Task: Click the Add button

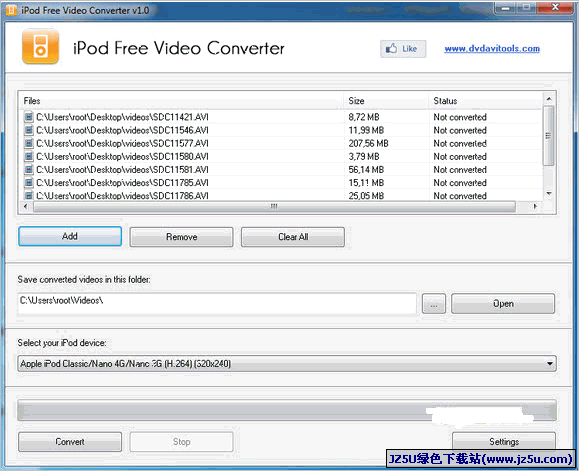Action: [70, 236]
